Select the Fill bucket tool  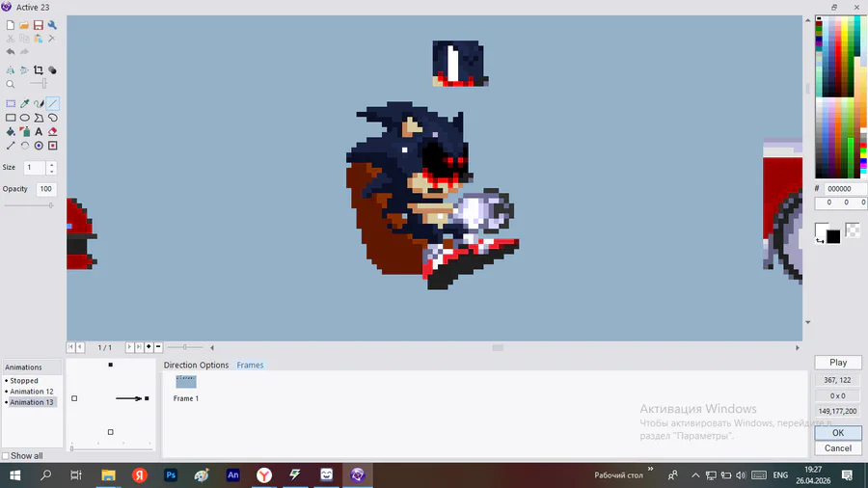[x=11, y=132]
